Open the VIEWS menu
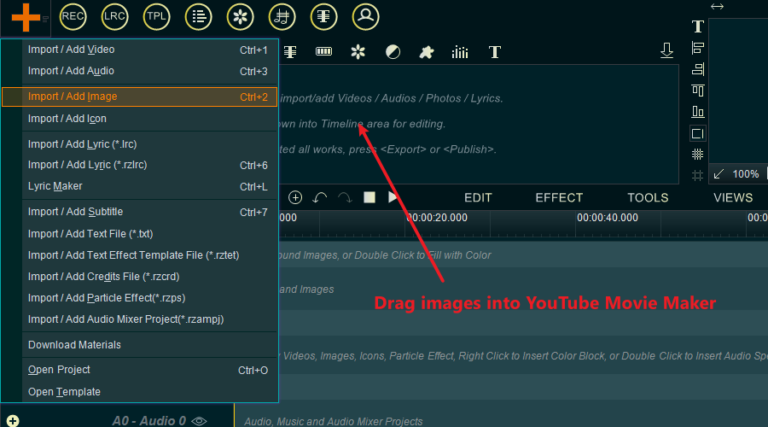The width and height of the screenshot is (768, 427). pyautogui.click(x=733, y=198)
